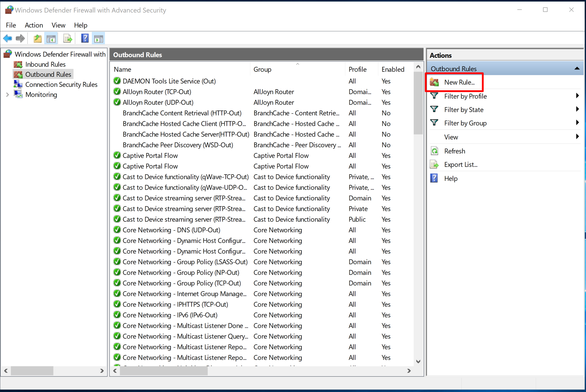Toggle the show/hide console tree icon

[51, 38]
